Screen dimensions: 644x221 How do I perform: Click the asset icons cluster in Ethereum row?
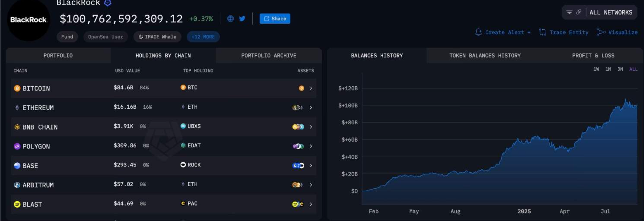pyautogui.click(x=298, y=108)
